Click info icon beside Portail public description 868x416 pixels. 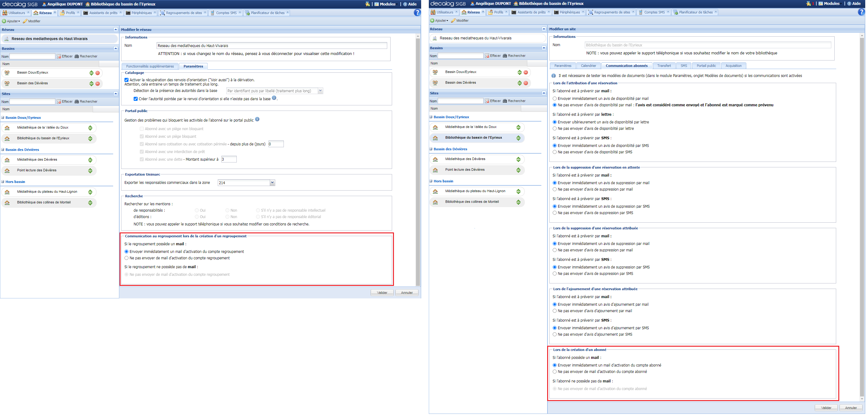click(x=257, y=119)
